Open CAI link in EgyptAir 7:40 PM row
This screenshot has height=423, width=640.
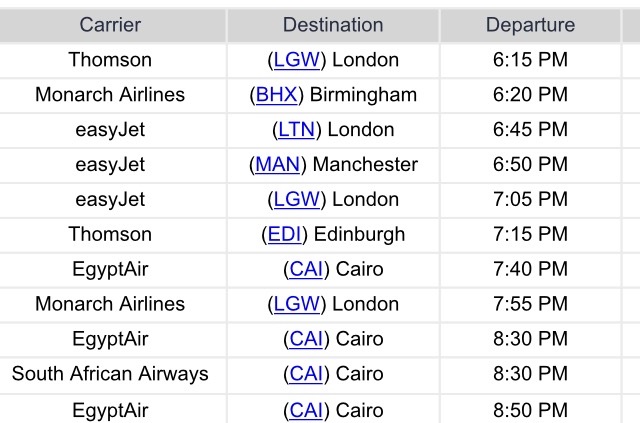(x=306, y=269)
